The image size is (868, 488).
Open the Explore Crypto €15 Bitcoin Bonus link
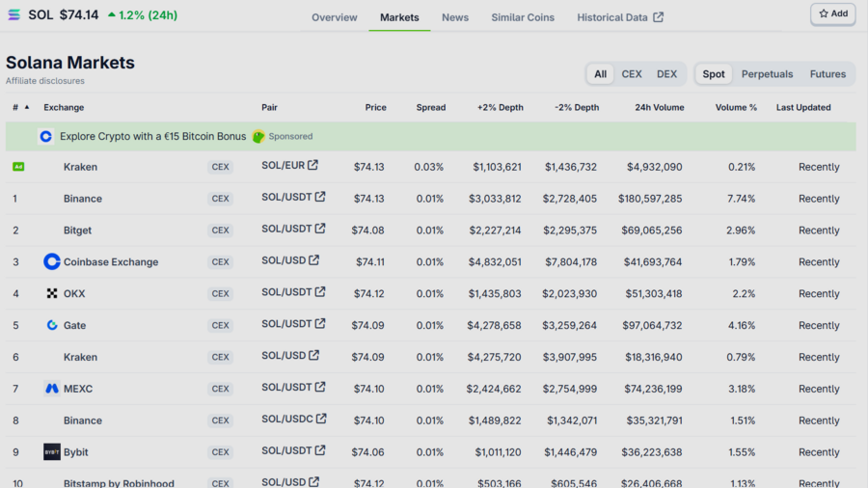(152, 136)
